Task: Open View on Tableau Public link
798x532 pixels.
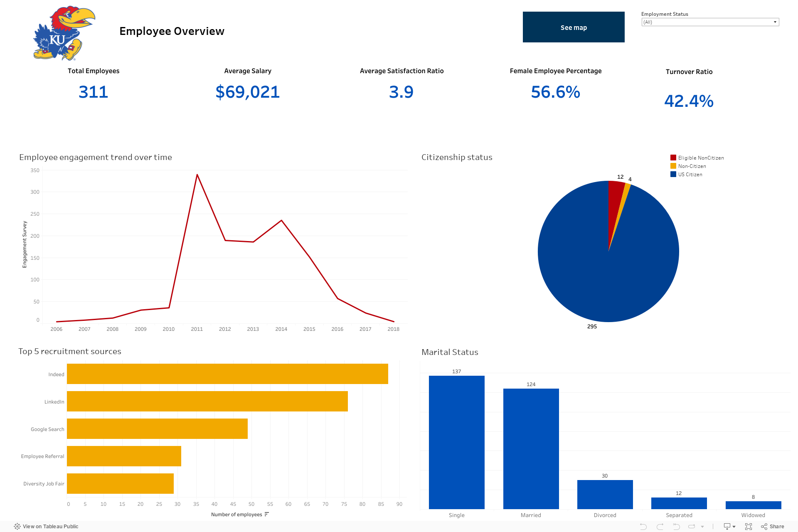Action: click(46, 527)
